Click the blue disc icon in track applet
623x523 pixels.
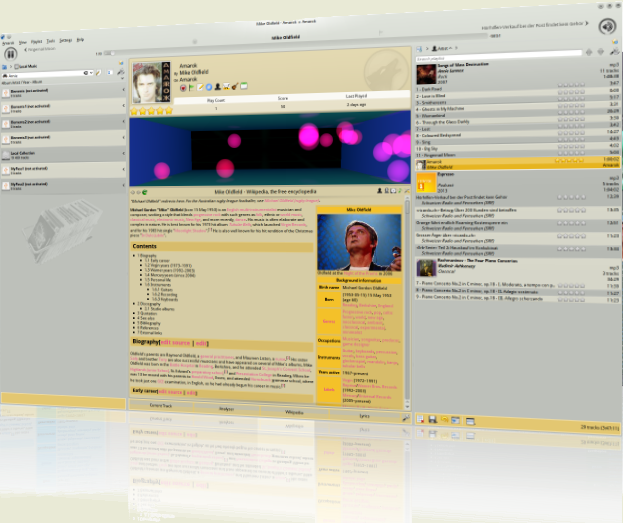tap(209, 87)
